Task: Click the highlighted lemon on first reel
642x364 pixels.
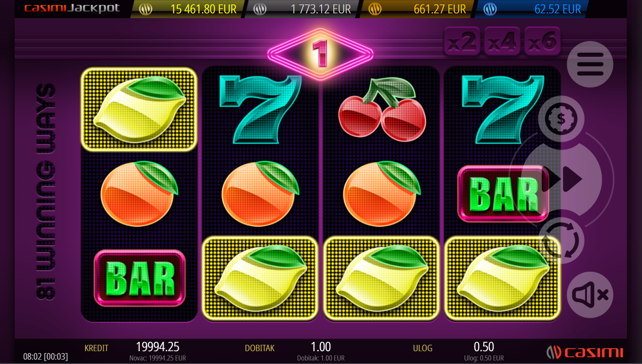Action: (x=139, y=110)
